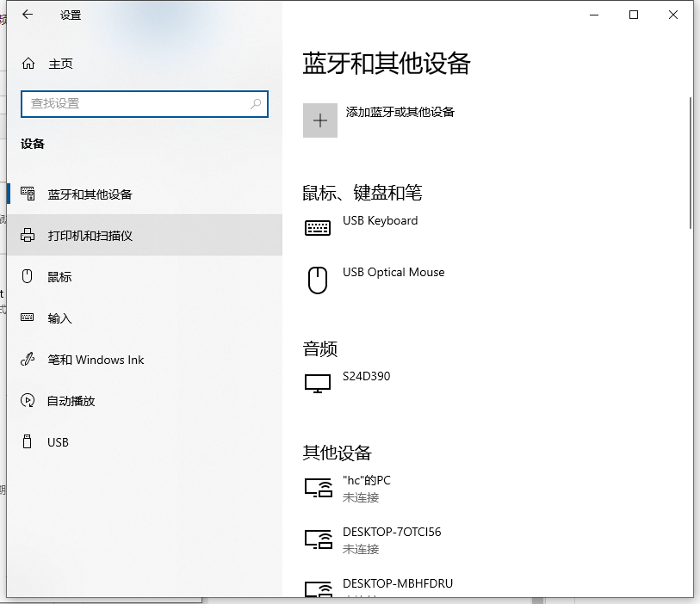The image size is (700, 604).
Task: Click the monitor icon beside S24D390
Action: (x=317, y=382)
